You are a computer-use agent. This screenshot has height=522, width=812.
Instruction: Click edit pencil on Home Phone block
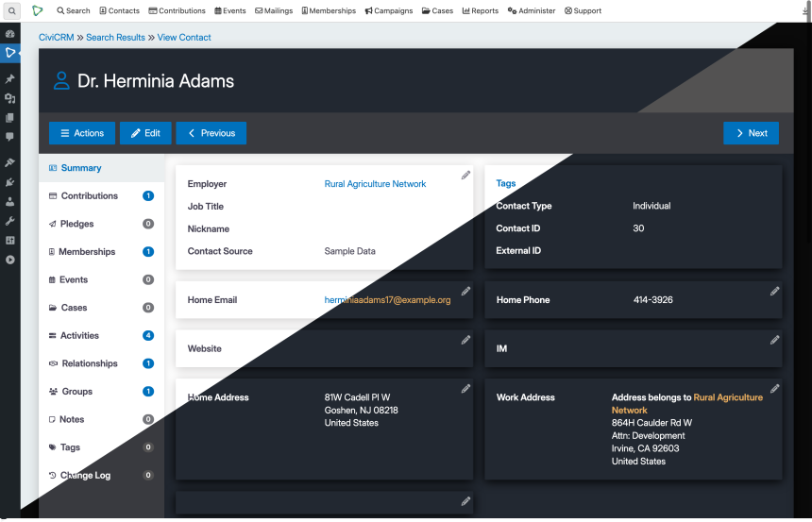click(774, 291)
